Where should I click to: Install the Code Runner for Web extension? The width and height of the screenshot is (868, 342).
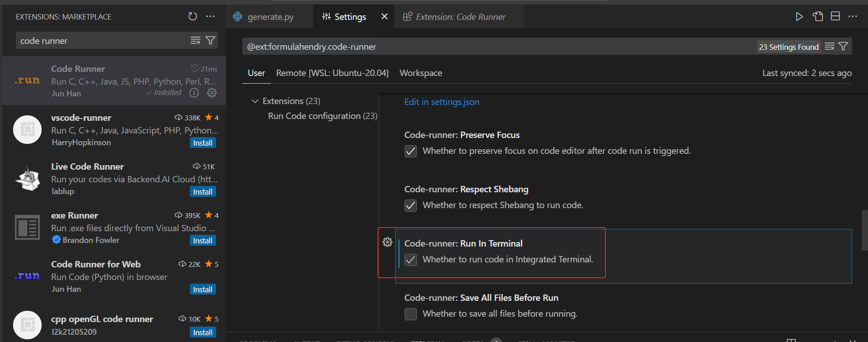tap(203, 290)
